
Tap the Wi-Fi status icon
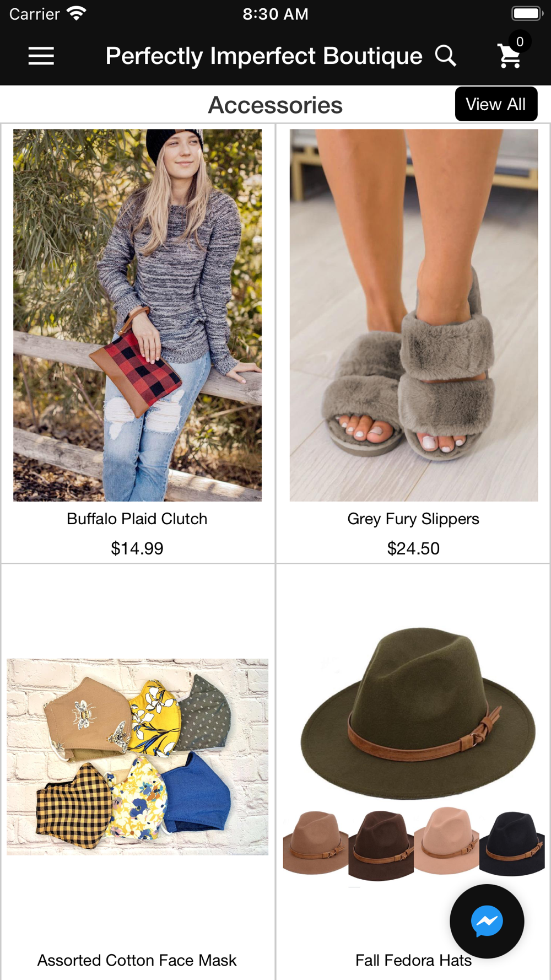click(x=76, y=13)
